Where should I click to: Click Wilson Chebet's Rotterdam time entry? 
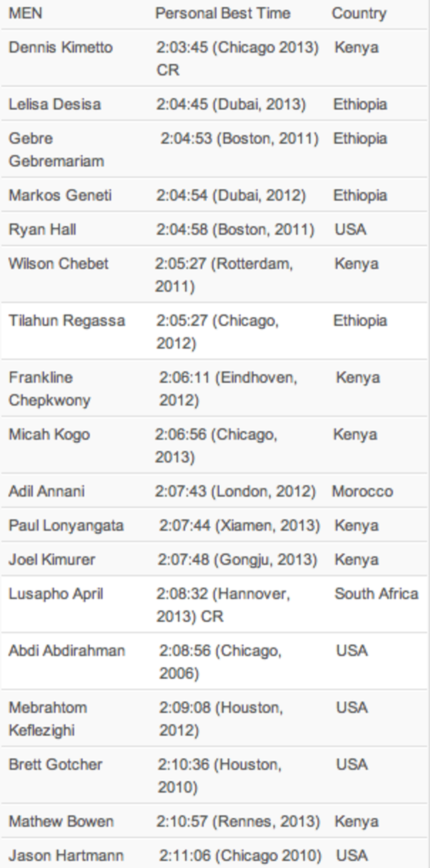224,275
